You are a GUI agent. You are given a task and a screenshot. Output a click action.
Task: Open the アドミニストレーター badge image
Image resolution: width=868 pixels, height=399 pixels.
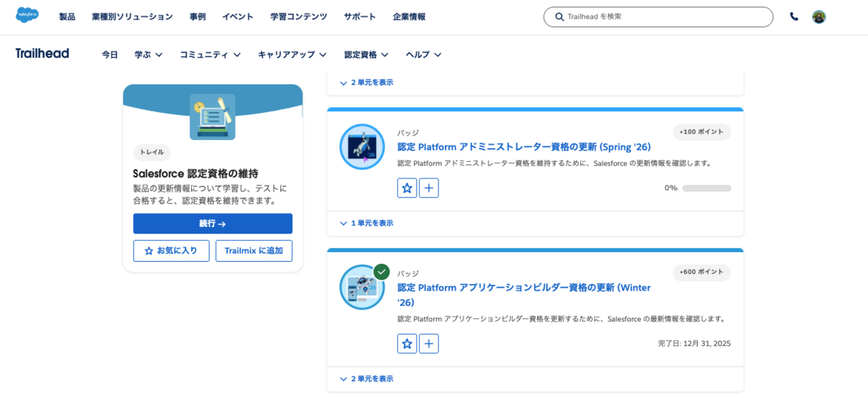pos(362,147)
